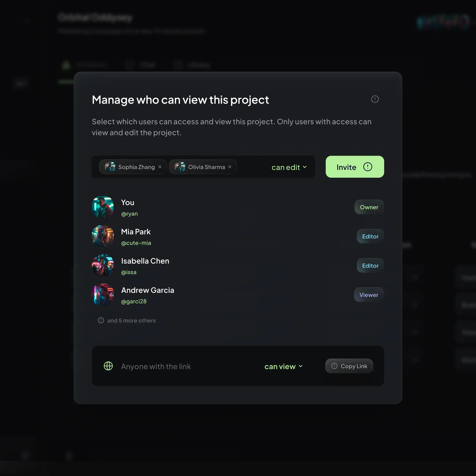Remove the Sophia Zhang chip
The width and height of the screenshot is (476, 476).
click(x=160, y=167)
